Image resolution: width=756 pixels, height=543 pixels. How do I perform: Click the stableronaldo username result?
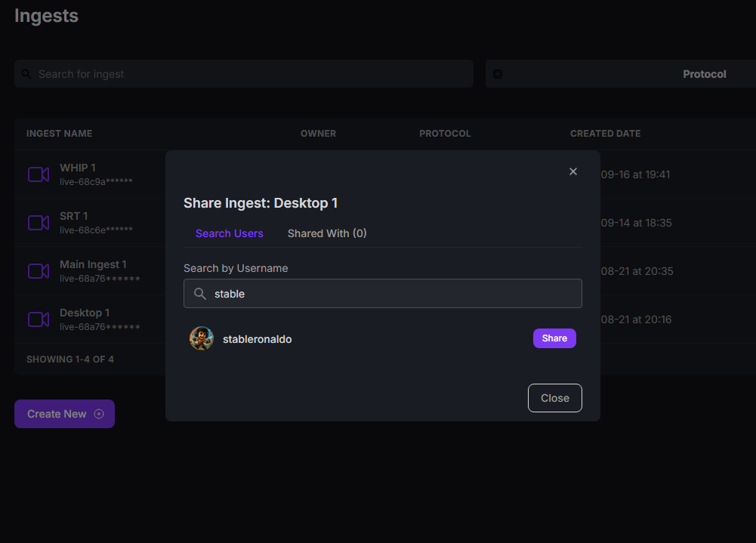[x=257, y=339]
